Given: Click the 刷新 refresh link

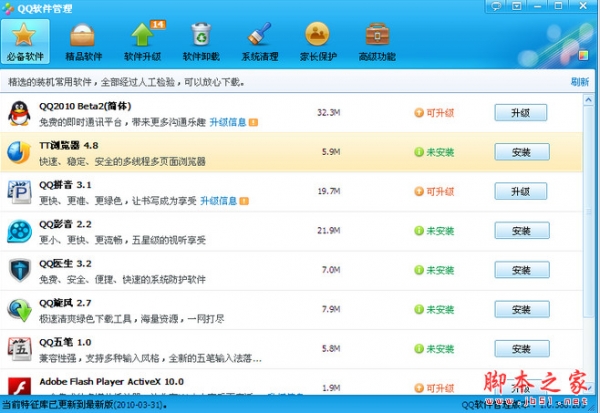Looking at the screenshot, I should (x=580, y=82).
